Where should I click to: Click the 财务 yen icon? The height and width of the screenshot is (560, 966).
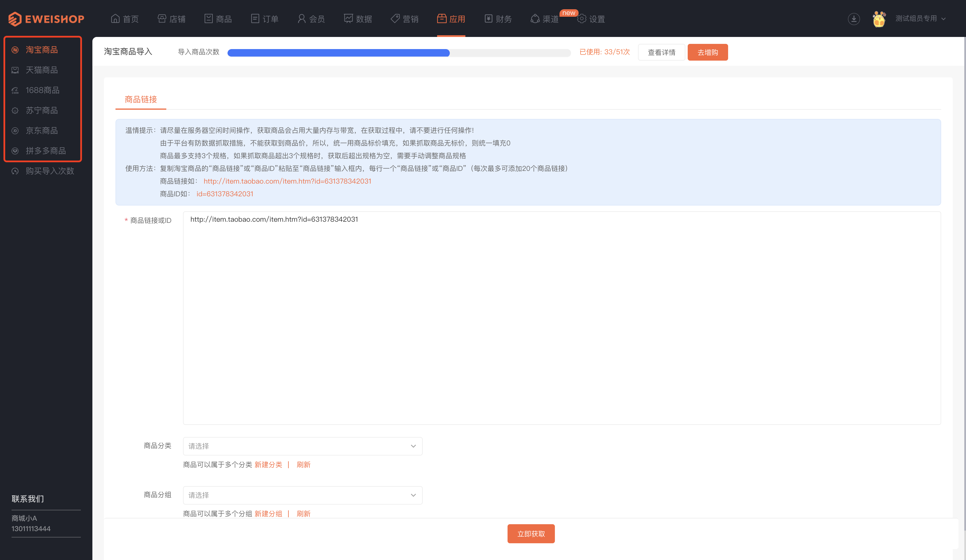(x=488, y=18)
